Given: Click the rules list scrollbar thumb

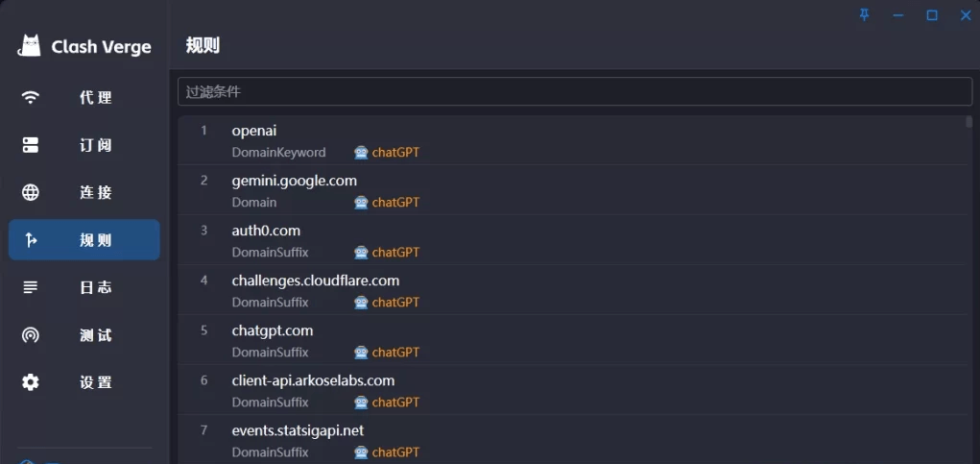Looking at the screenshot, I should (969, 121).
